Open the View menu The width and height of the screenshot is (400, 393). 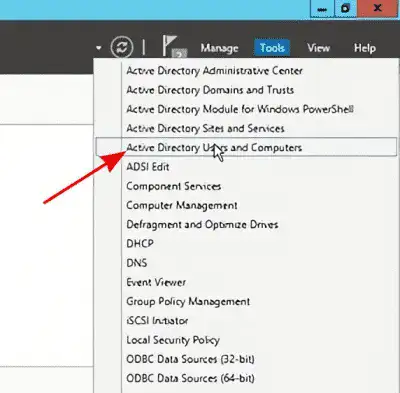pyautogui.click(x=318, y=48)
